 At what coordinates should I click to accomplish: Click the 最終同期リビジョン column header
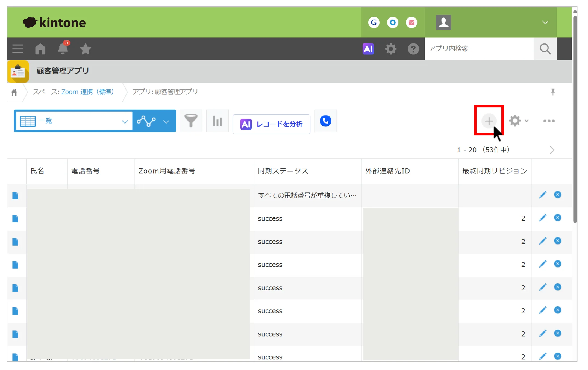495,171
